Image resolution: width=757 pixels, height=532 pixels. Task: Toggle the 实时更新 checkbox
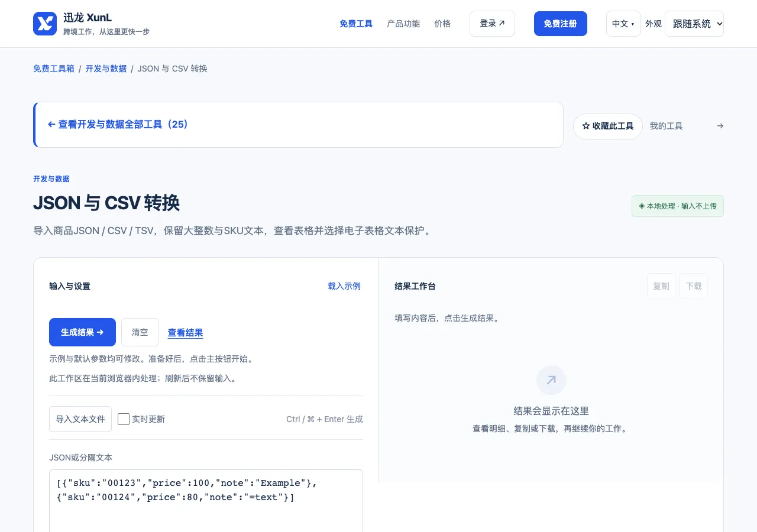tap(124, 419)
